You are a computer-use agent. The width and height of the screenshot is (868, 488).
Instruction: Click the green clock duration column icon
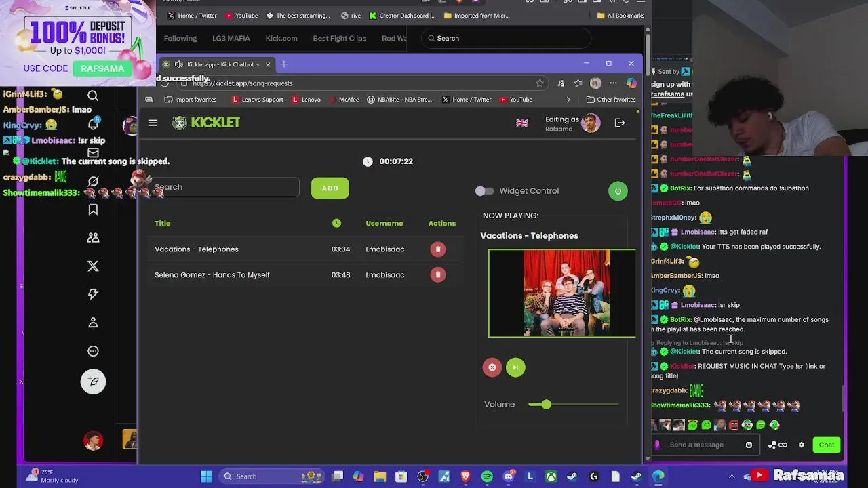(x=337, y=223)
